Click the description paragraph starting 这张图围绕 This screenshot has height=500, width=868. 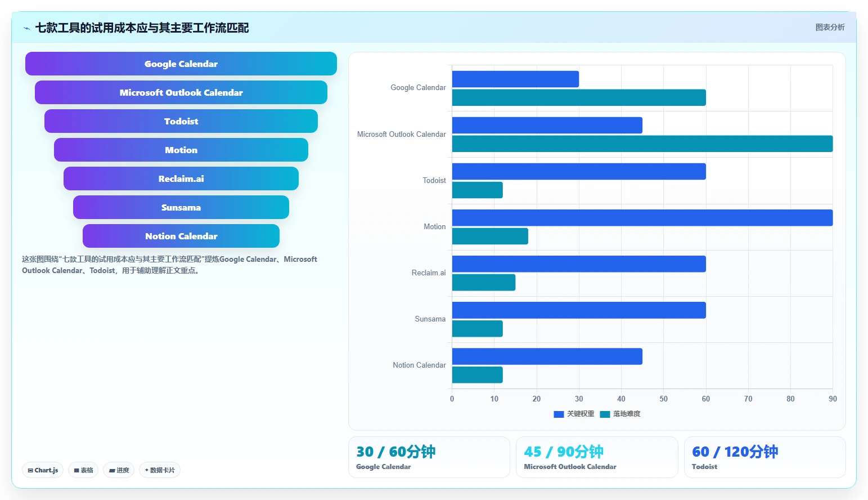point(170,265)
